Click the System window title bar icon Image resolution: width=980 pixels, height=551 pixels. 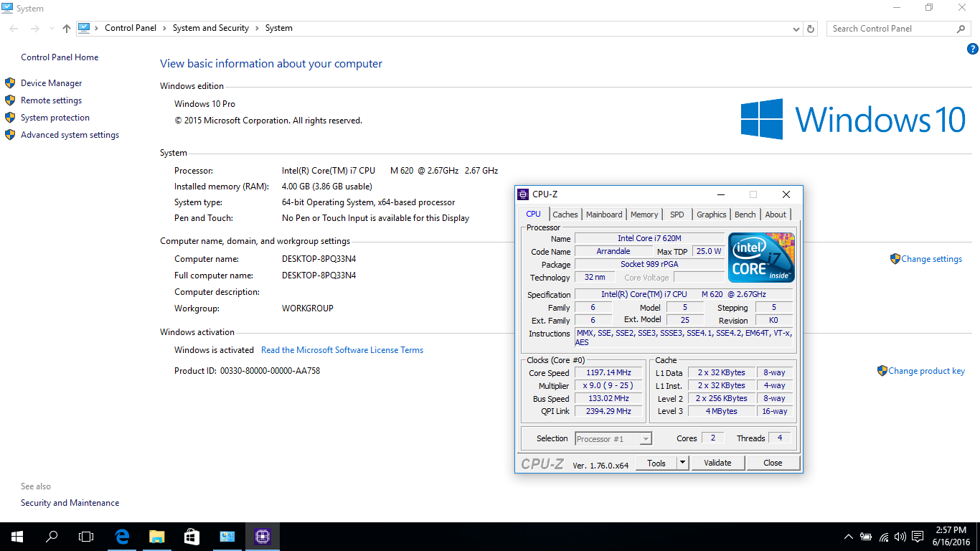tap(8, 8)
